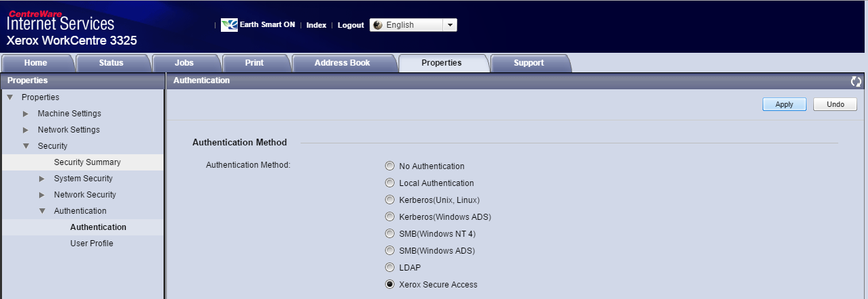Click the CentreWare Internet Services logo
868x299 pixels.
tap(61, 20)
